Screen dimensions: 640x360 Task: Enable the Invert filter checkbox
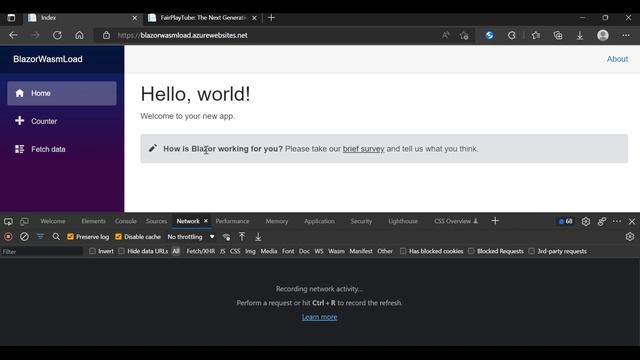point(92,251)
